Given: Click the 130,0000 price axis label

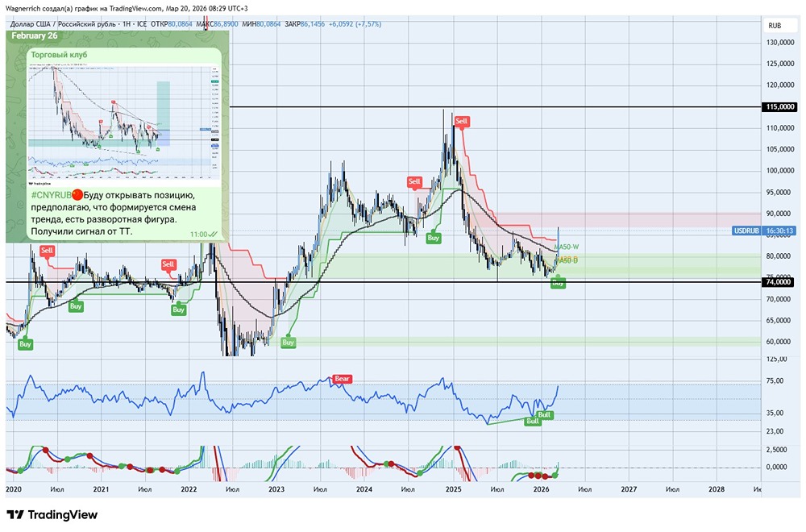Looking at the screenshot, I should (779, 42).
